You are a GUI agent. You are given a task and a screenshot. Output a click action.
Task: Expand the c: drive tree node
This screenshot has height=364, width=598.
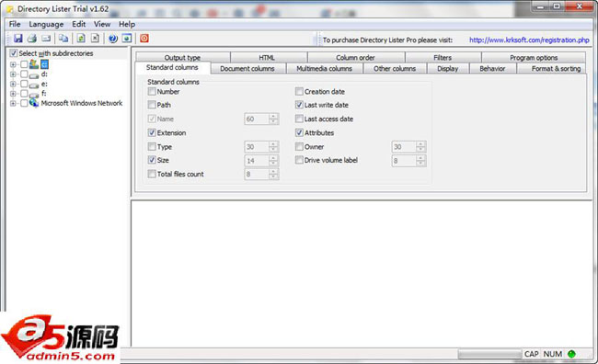13,64
